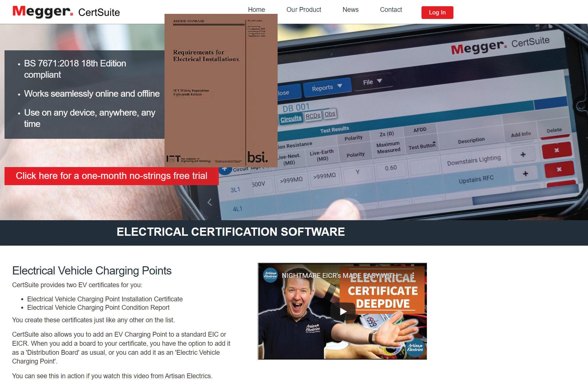The height and width of the screenshot is (385, 588).
Task: Open the Our Product menu
Action: (304, 10)
